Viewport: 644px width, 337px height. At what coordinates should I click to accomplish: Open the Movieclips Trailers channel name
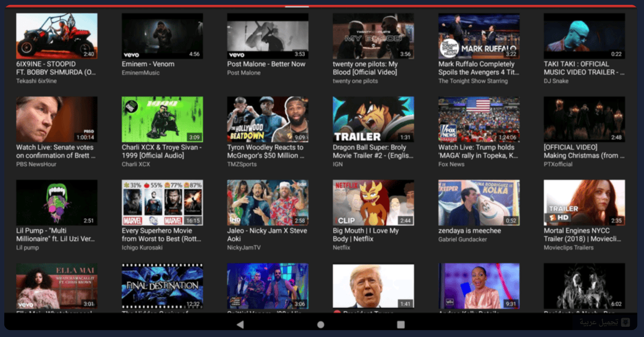(568, 247)
